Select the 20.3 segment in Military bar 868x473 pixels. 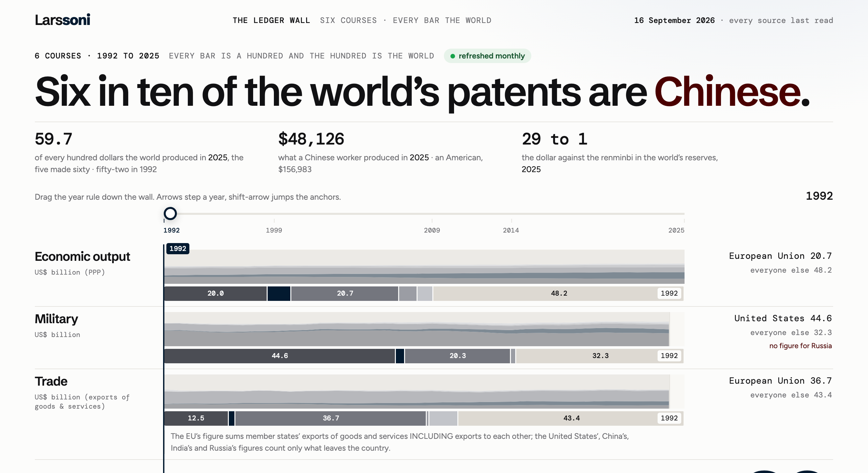458,356
